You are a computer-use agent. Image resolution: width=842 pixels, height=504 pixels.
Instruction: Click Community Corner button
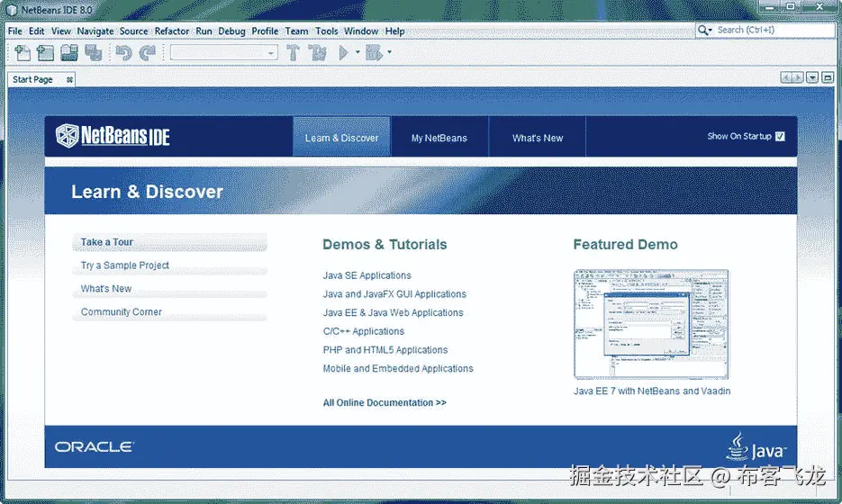pyautogui.click(x=169, y=311)
